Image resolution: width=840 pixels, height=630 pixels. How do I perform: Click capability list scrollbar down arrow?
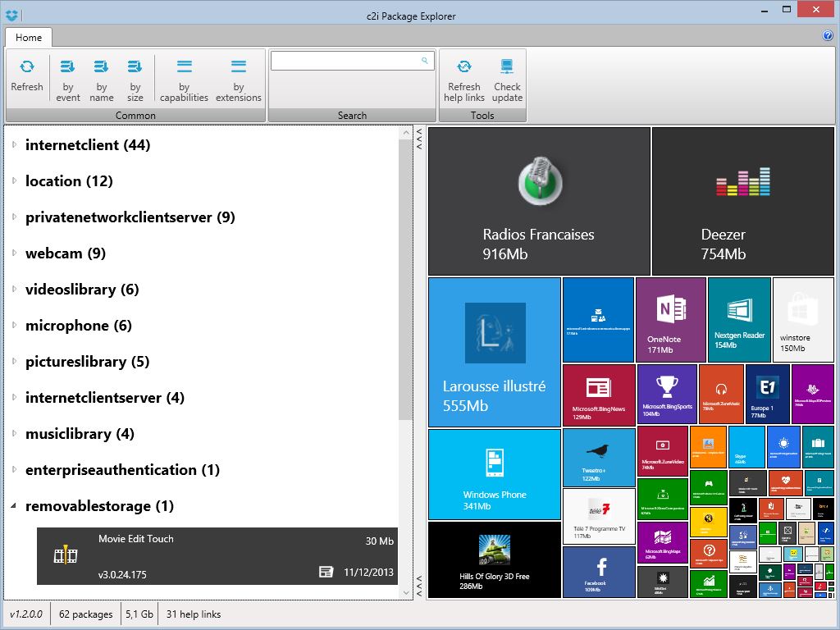coord(405,592)
